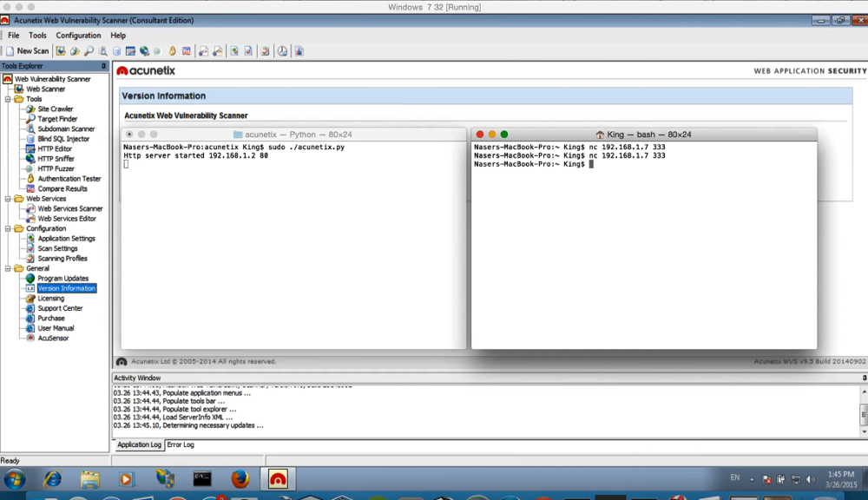Launch Internet Explorer from the taskbar
The width and height of the screenshot is (868, 500).
click(53, 479)
